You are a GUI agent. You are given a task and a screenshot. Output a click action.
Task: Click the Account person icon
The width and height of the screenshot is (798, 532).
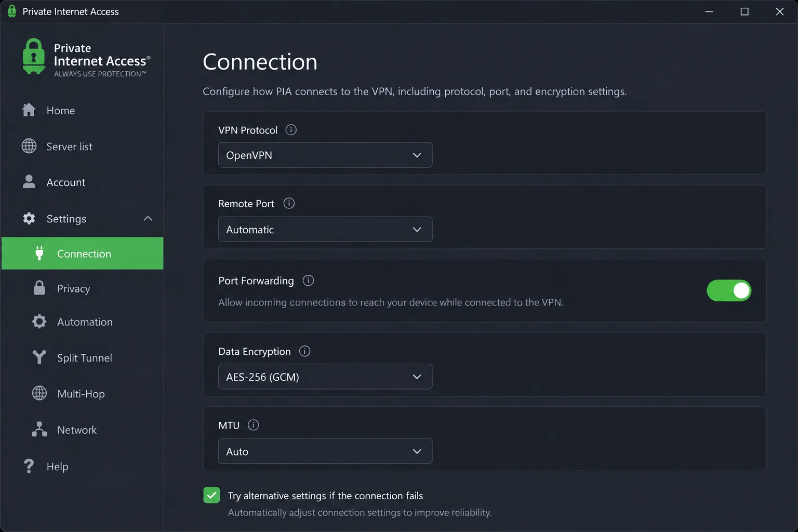(x=29, y=181)
